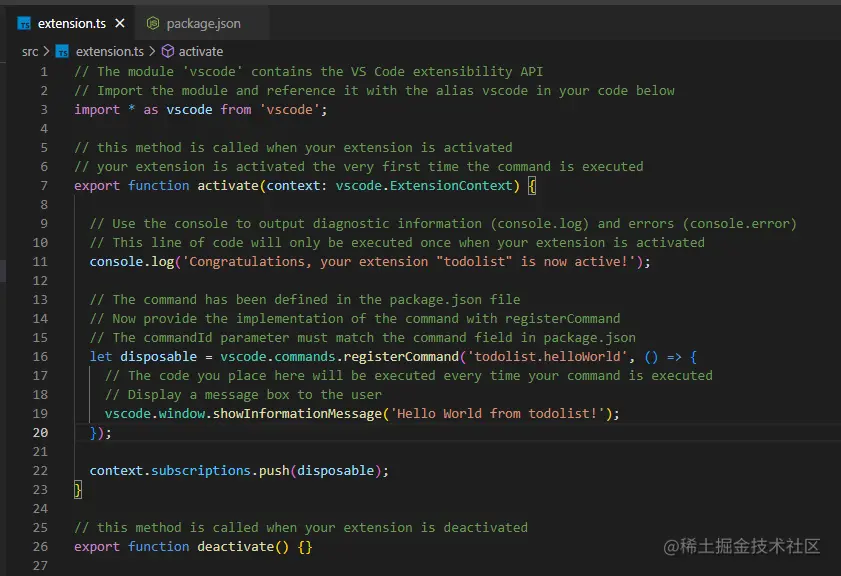Click the comment on line 13
This screenshot has height=576, width=841.
coord(305,299)
